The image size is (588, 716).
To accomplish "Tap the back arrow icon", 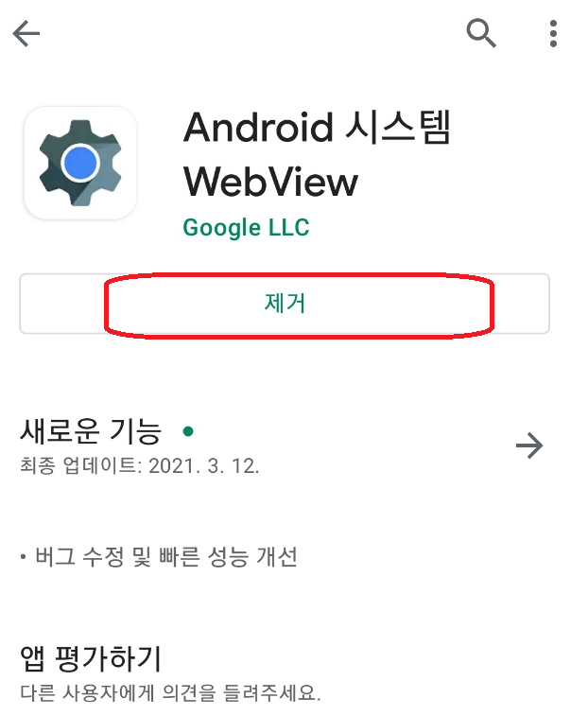I will coord(26,33).
